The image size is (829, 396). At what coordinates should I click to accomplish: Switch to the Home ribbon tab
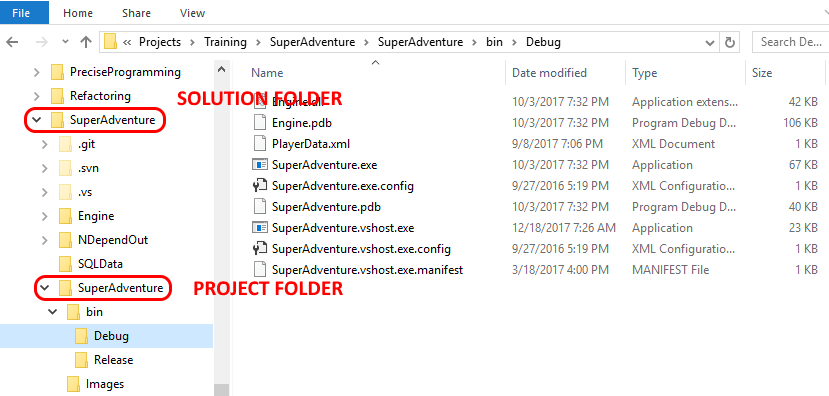coord(78,13)
